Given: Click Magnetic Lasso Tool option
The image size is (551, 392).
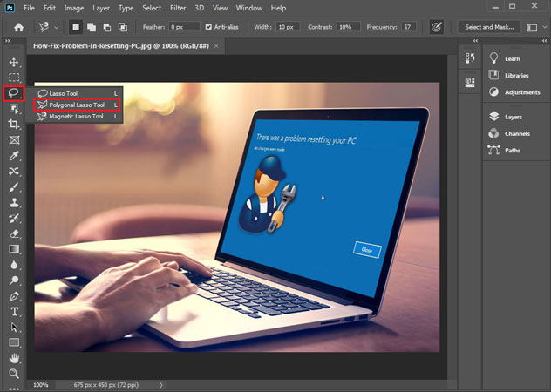Looking at the screenshot, I should (76, 116).
